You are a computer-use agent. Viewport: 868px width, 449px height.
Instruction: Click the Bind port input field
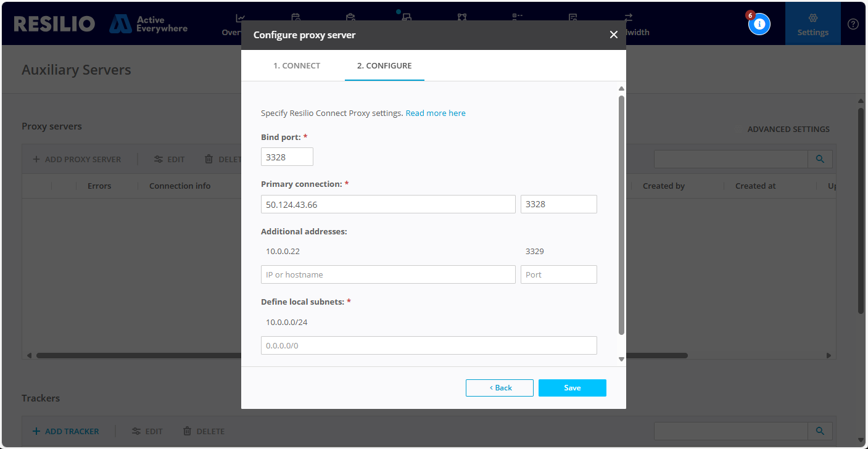tap(287, 157)
